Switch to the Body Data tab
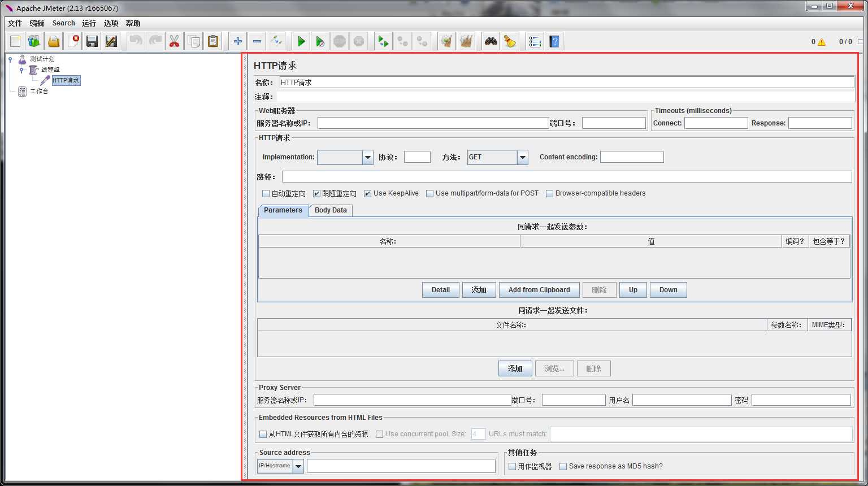This screenshot has width=868, height=486. (x=331, y=210)
